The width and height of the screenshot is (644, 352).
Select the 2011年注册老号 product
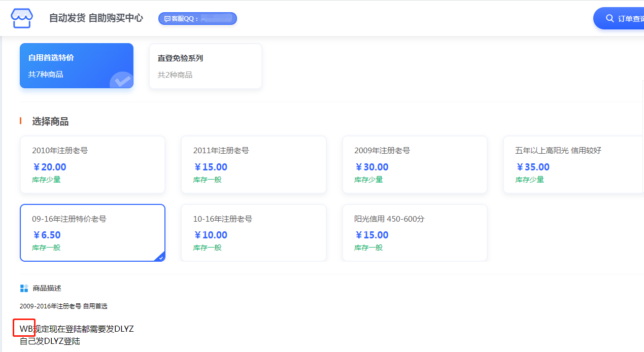253,164
